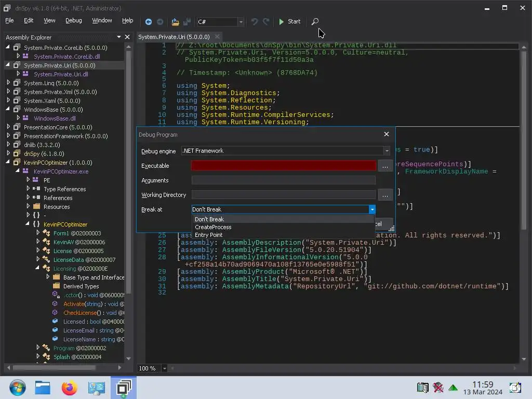
Task: Select the KevinPCOptimizer.exe module icon
Action: (x=26, y=170)
